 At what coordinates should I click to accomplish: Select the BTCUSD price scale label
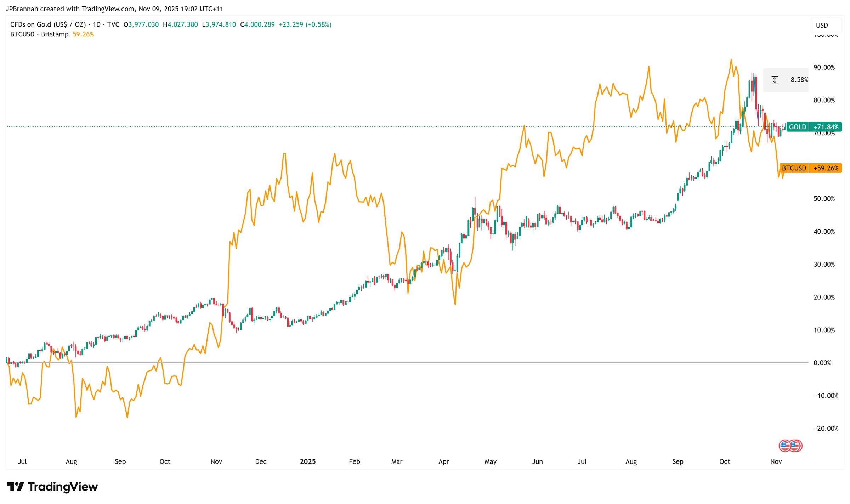[794, 168]
